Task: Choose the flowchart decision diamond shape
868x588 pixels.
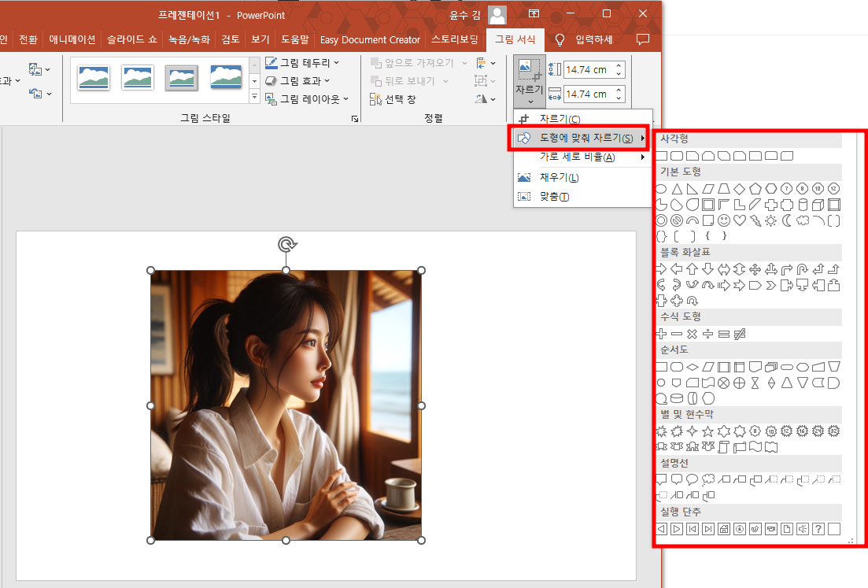Action: point(693,366)
